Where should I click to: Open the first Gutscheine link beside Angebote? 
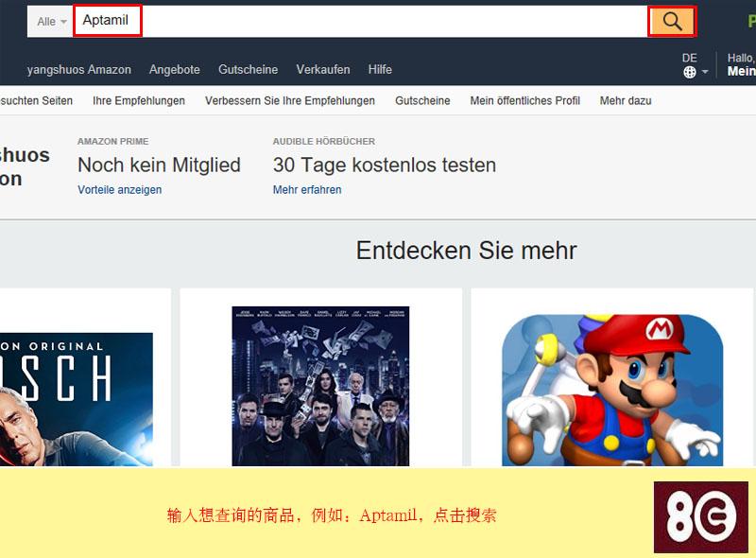click(248, 69)
